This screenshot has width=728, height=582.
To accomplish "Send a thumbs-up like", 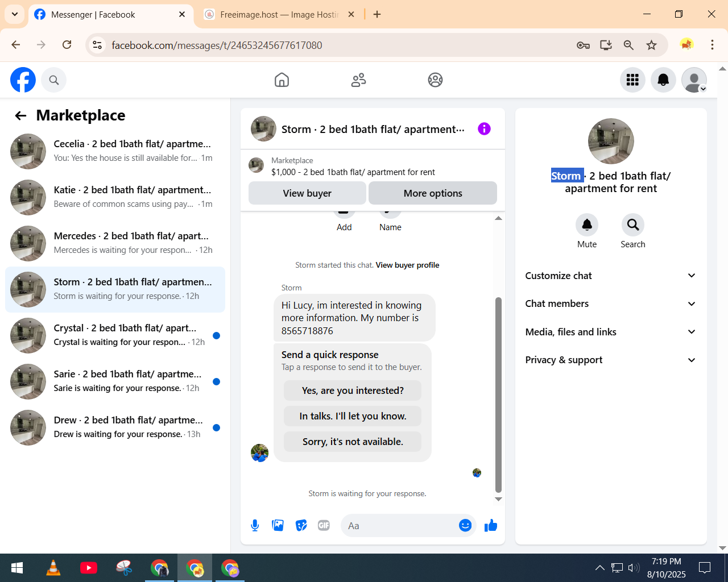I will (x=491, y=526).
